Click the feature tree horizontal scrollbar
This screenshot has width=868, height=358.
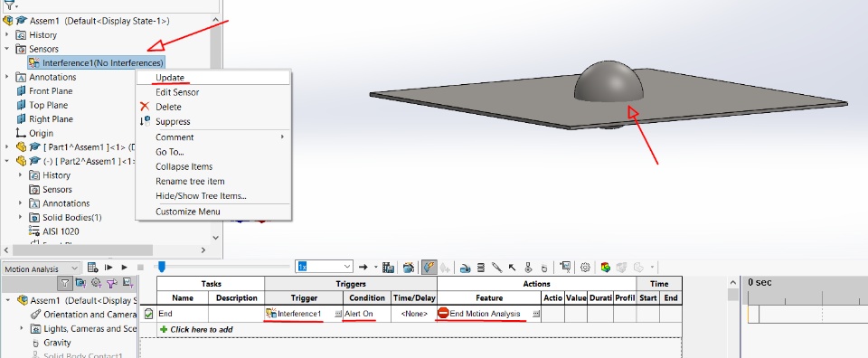[x=83, y=250]
